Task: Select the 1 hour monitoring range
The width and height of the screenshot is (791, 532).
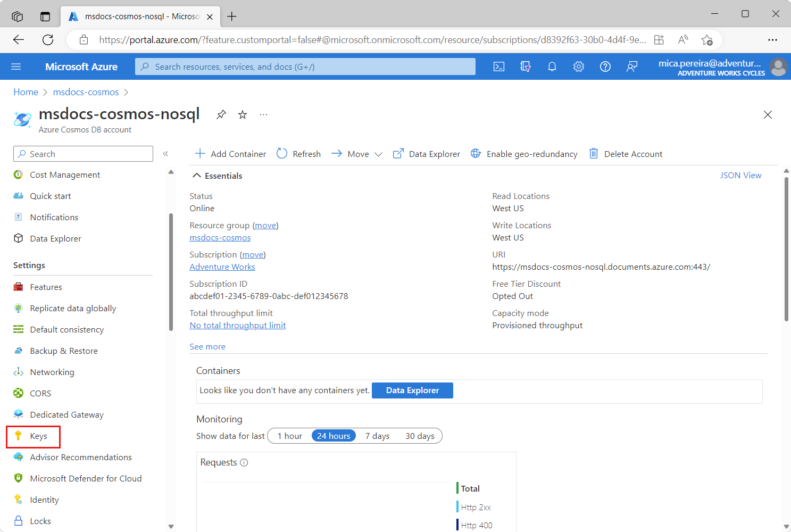Action: tap(290, 436)
